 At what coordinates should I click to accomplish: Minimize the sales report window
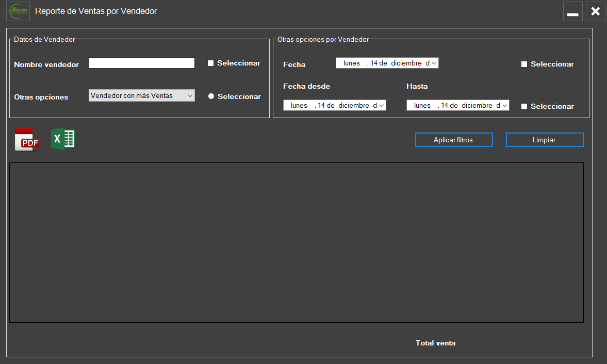click(x=572, y=12)
